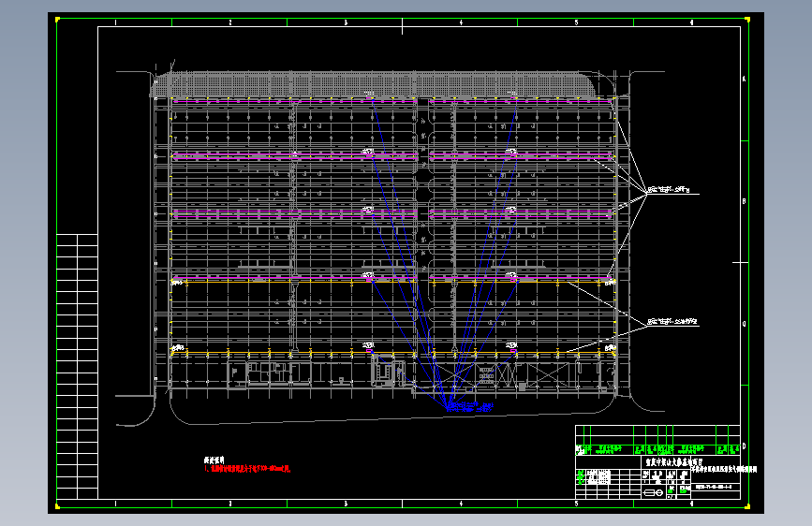Click the yellow grip at the frame's top-left corner

tap(57, 20)
